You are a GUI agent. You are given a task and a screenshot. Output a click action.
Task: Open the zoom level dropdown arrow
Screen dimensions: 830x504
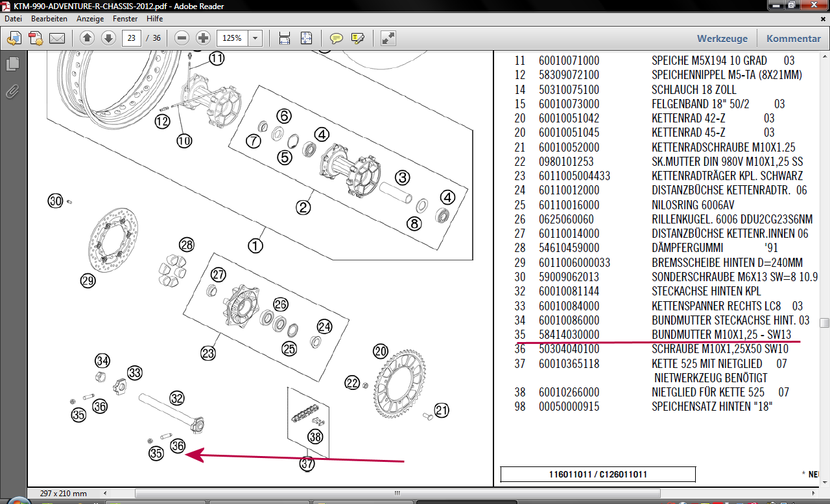255,38
